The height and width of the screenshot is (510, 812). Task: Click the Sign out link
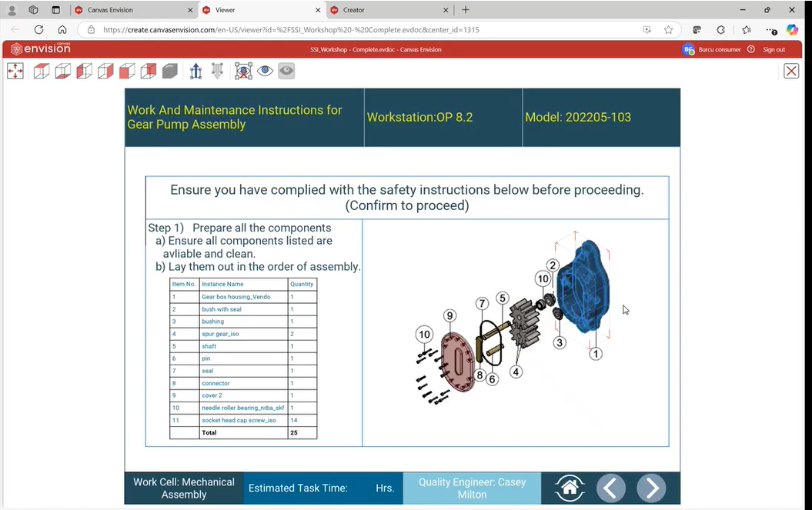click(774, 49)
